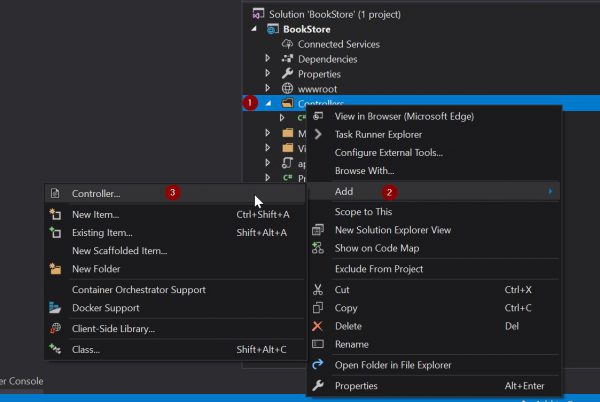
Task: Click the Client-Side Library globe icon
Action: pyautogui.click(x=56, y=328)
